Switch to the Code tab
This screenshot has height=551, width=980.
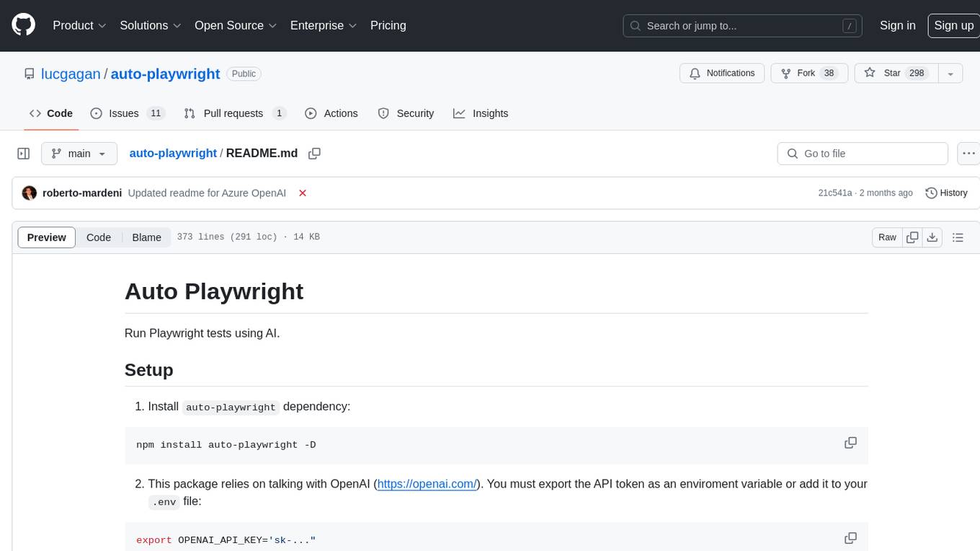point(50,113)
